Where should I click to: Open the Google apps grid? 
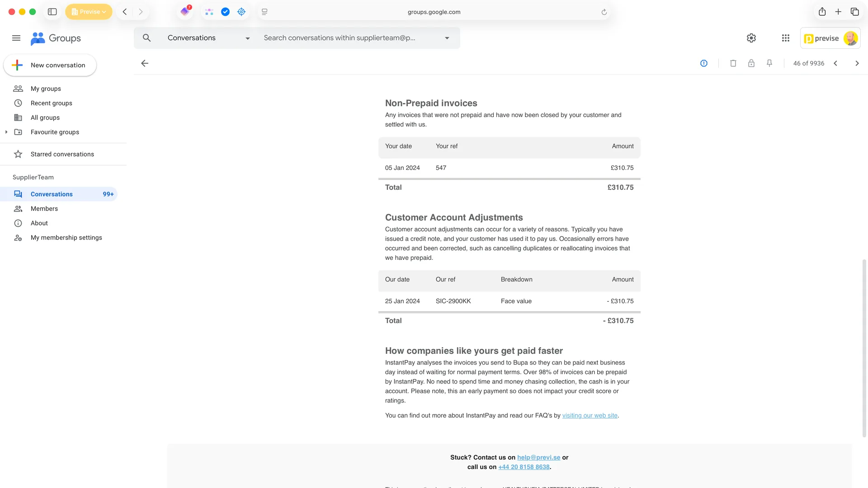[x=785, y=38]
